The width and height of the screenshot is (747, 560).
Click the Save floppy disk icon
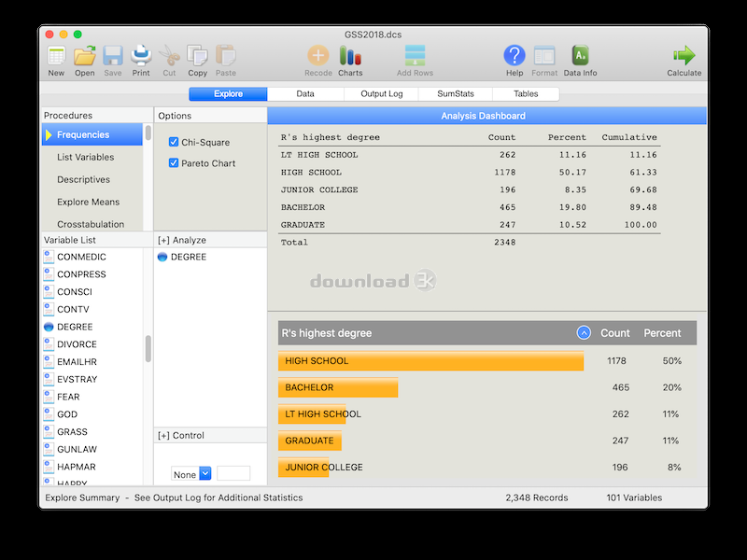tap(113, 56)
